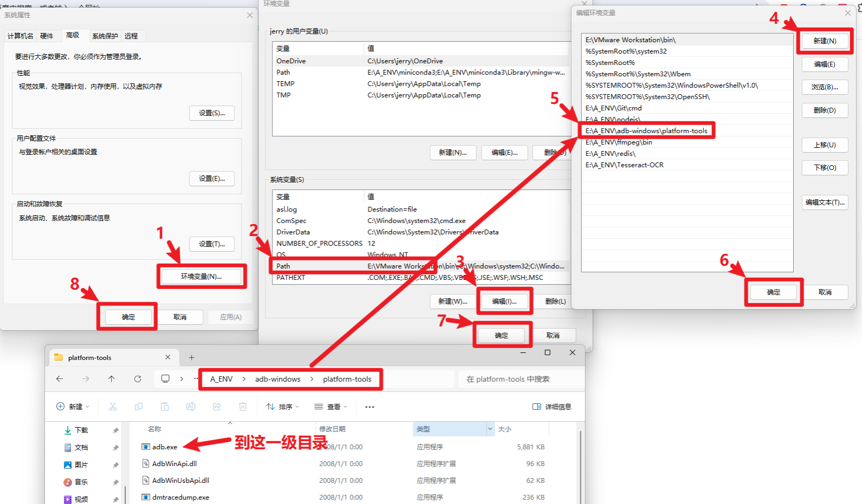The height and width of the screenshot is (504, 862).
Task: Click 编辑文本(T) button
Action: (x=825, y=202)
